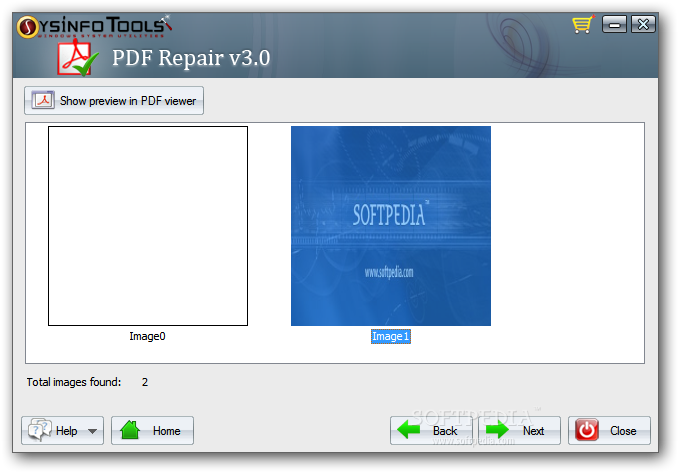Minimize the PDF Repair window
This screenshot has height=473, width=679.
pos(614,24)
